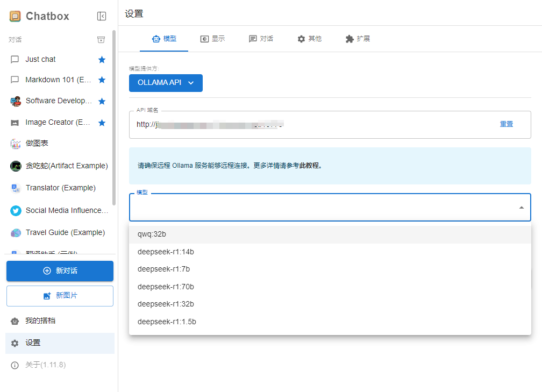
Task: Click Software Developer avatar icon
Action: (16, 101)
